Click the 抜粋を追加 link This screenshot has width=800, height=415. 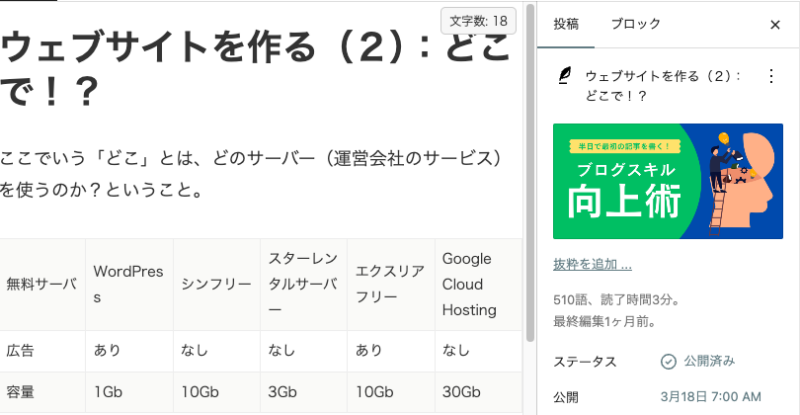coord(592,264)
